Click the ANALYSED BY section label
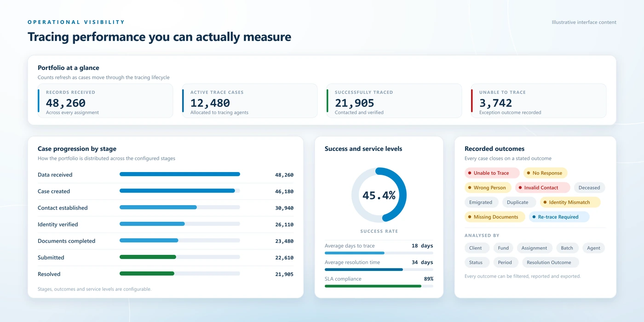 [x=482, y=236]
